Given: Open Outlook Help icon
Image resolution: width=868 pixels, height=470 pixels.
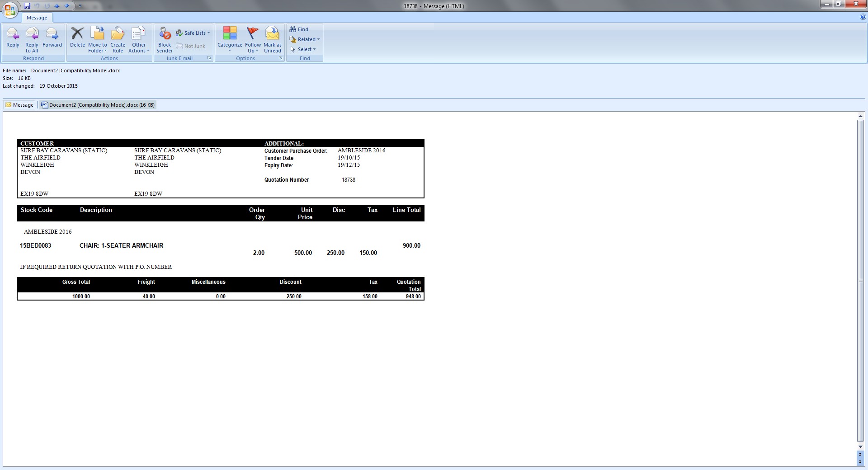Looking at the screenshot, I should click(x=863, y=17).
